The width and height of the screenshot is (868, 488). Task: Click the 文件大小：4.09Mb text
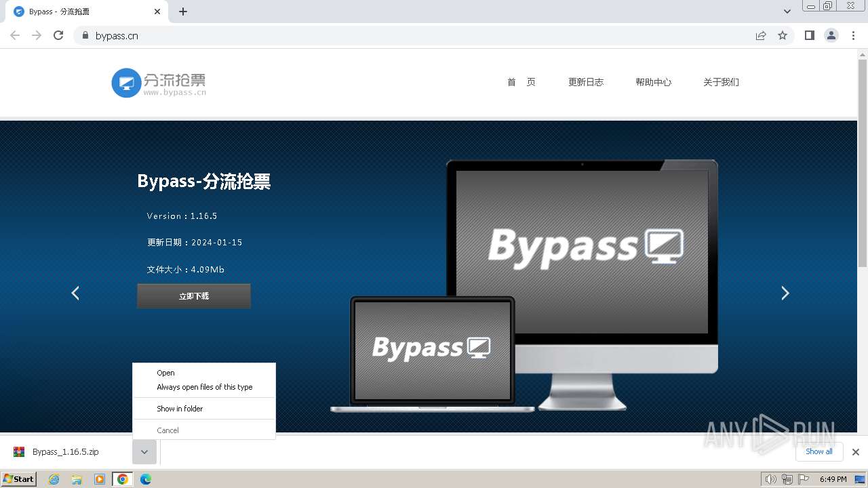185,270
